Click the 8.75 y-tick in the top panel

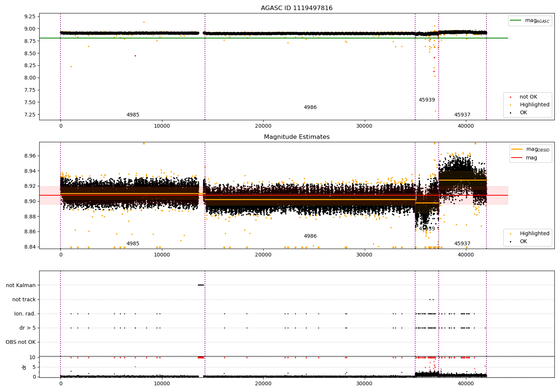click(30, 41)
